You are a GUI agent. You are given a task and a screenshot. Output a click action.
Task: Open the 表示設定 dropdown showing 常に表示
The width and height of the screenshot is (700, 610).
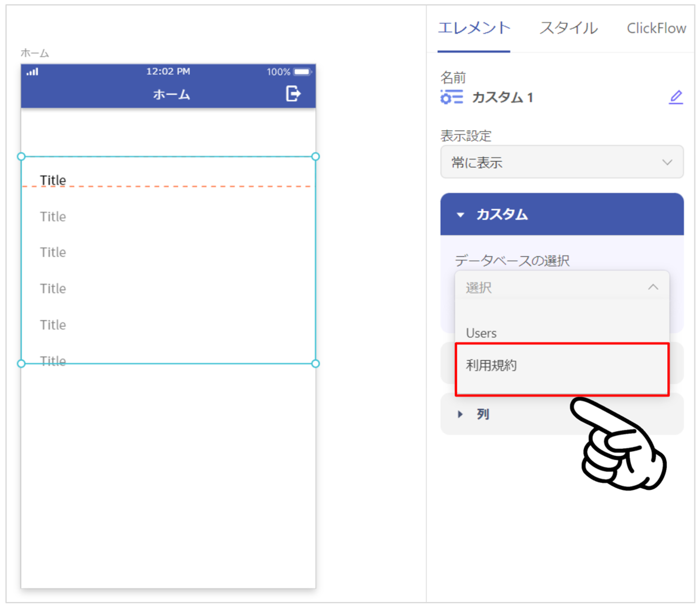(x=562, y=162)
